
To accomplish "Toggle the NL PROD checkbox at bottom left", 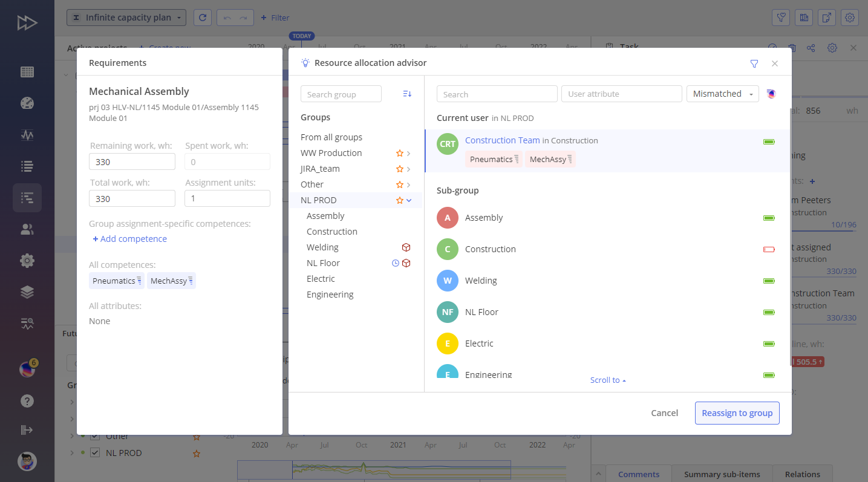I will pos(95,452).
